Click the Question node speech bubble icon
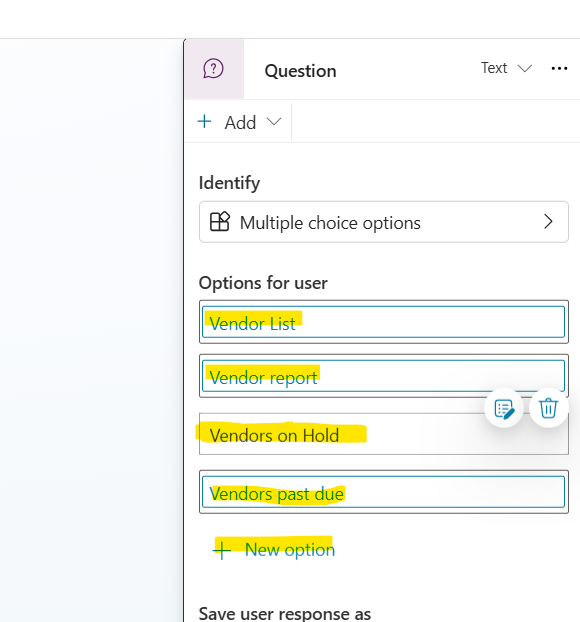Image resolution: width=580 pixels, height=622 pixels. tap(213, 69)
